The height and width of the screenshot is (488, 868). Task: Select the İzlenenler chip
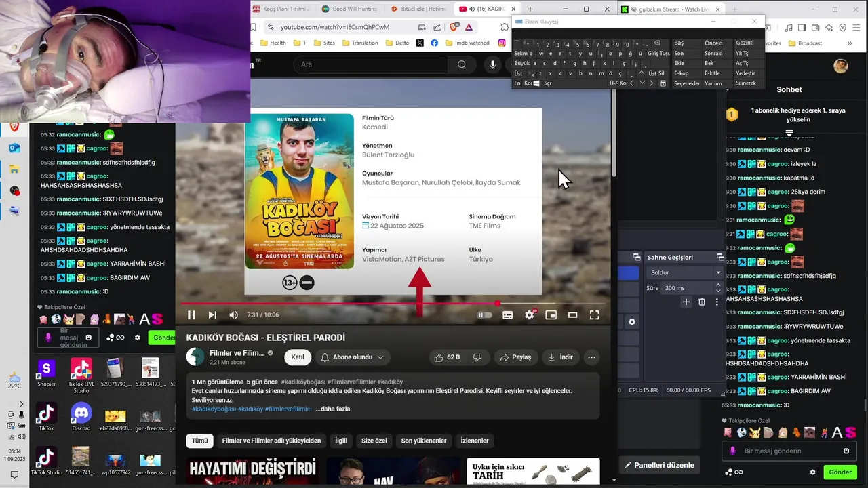475,441
